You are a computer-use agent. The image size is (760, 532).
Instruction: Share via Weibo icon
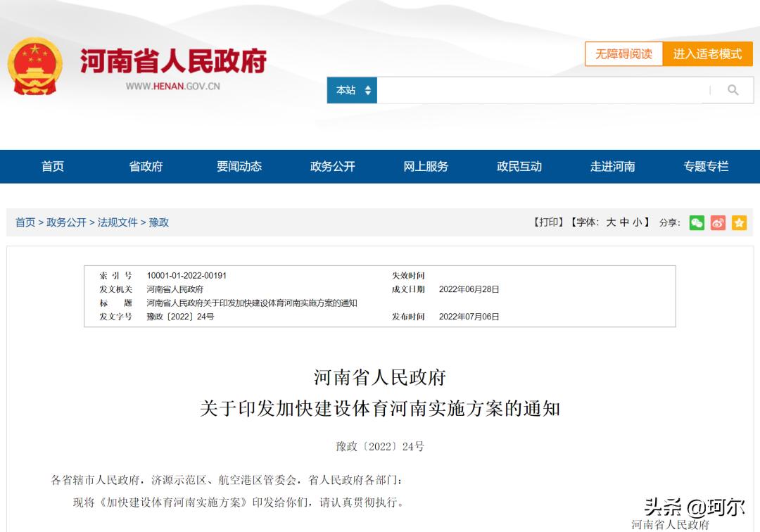coord(718,222)
